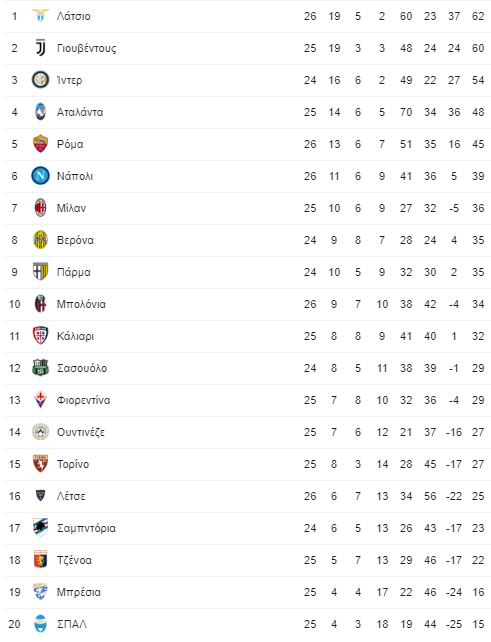
Task: Select team name Σαμπντόρια
Action: coord(86,528)
